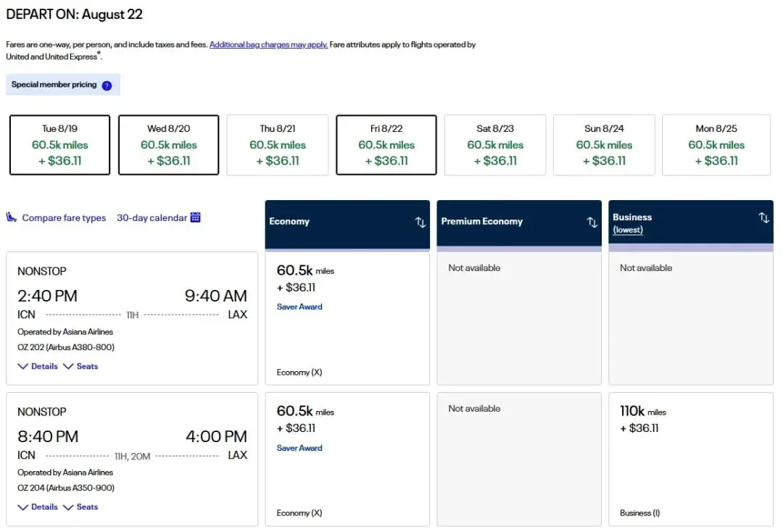Sort flights by Premium Economy arrows
783x532 pixels.
tap(592, 223)
